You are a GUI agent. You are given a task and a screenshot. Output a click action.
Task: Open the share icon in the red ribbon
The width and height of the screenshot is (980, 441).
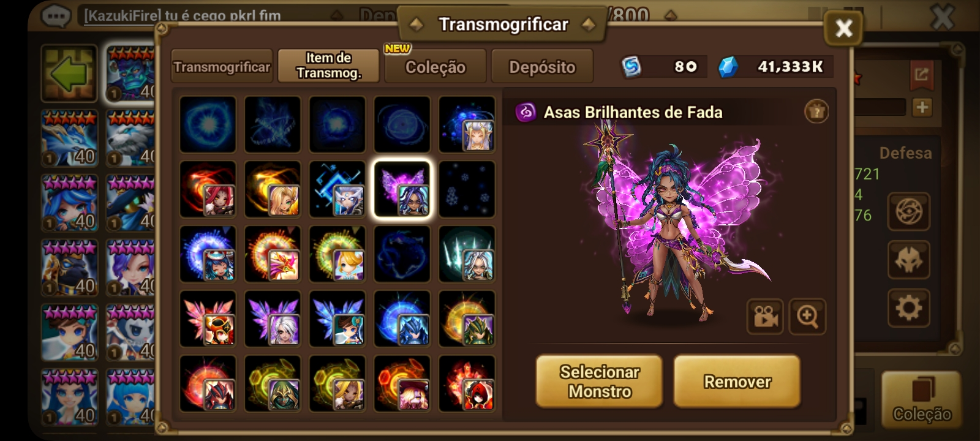[x=921, y=75]
